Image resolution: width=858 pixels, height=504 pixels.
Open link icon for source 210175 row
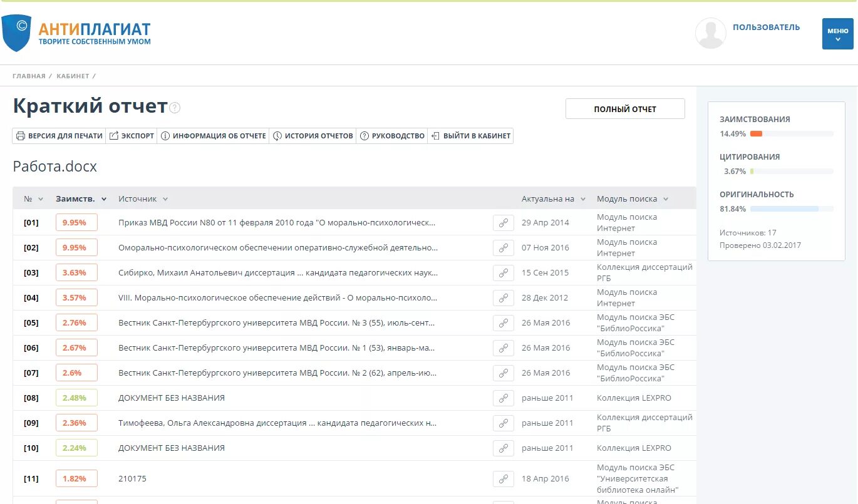(503, 479)
